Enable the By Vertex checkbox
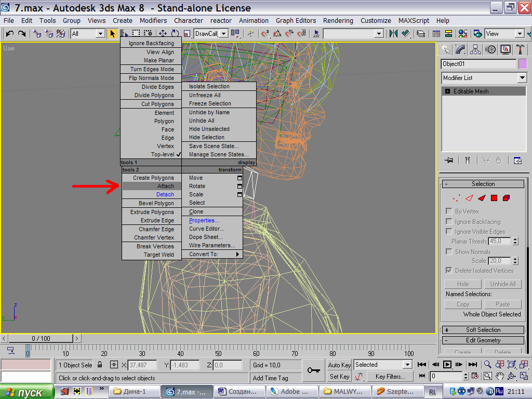Screen dimensions: 532x399 click(449, 211)
